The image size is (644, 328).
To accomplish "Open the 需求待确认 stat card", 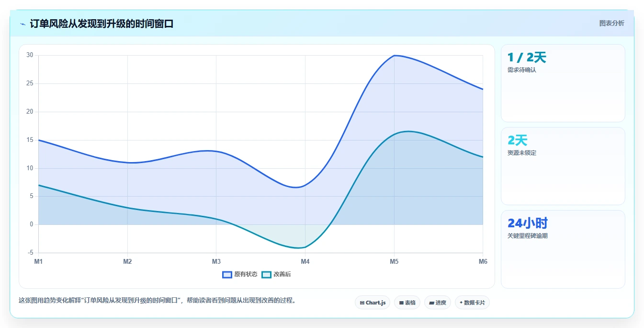I will tap(563, 83).
